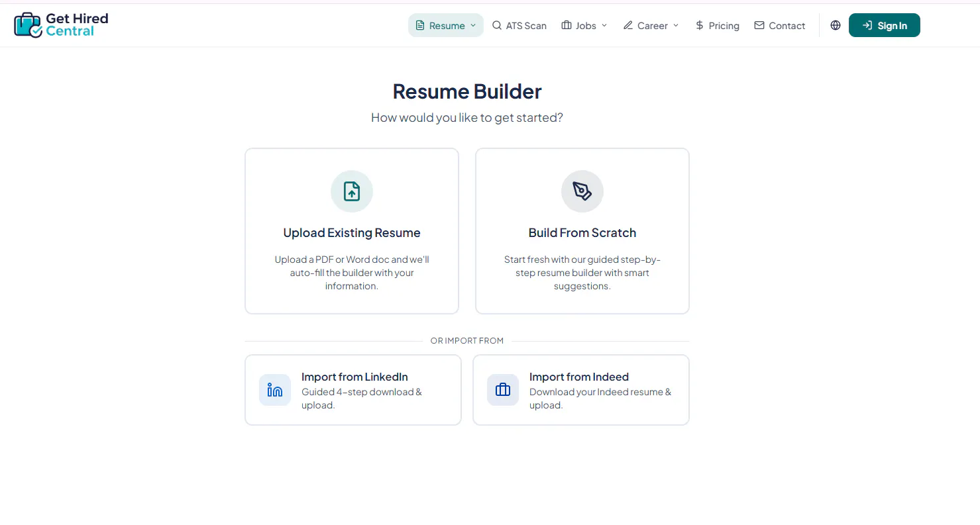Click the 'OR IMPORT FROM' label
Viewport: 980px width, 525px height.
click(x=467, y=341)
